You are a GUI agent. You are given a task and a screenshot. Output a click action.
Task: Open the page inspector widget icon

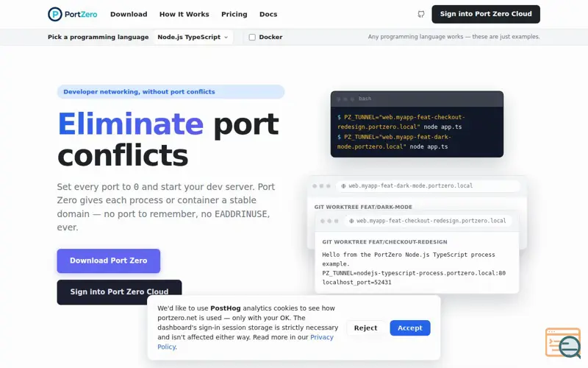[563, 343]
